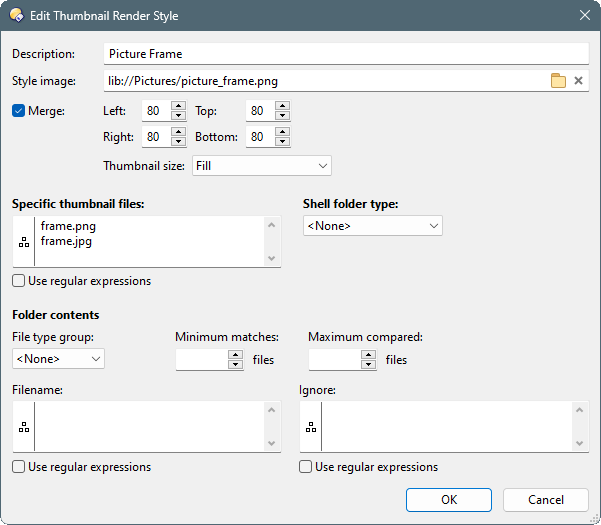Viewport: 601px width, 525px height.
Task: Click scroll up arrow in Filename list
Action: pos(272,410)
